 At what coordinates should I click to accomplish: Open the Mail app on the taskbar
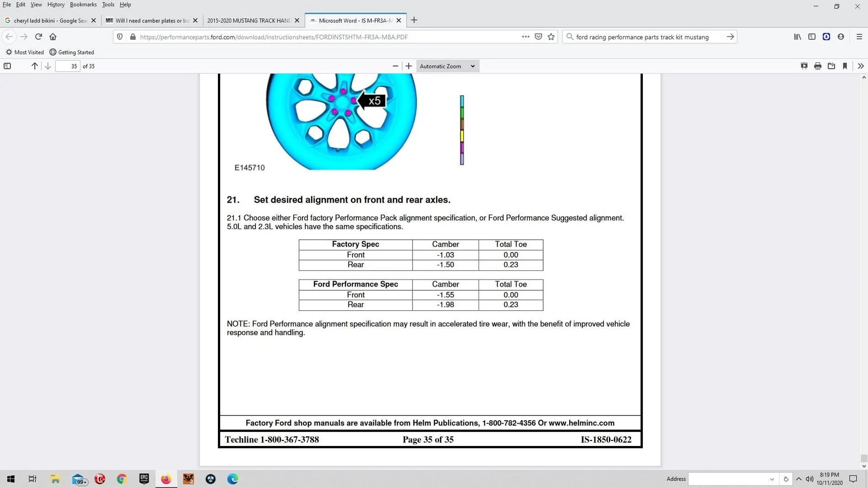coord(79,479)
